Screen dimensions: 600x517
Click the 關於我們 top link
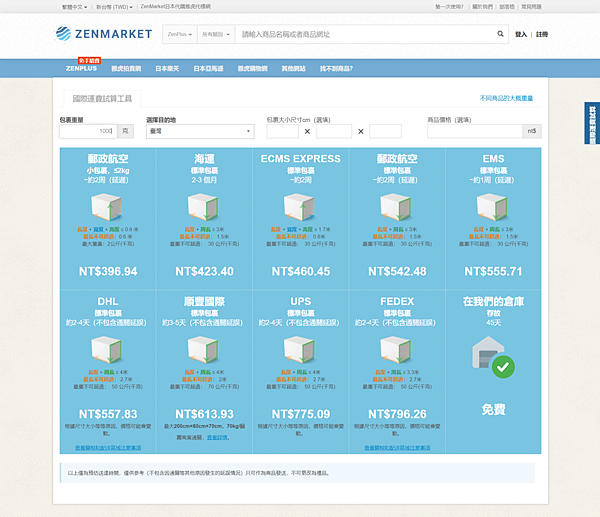tap(483, 7)
